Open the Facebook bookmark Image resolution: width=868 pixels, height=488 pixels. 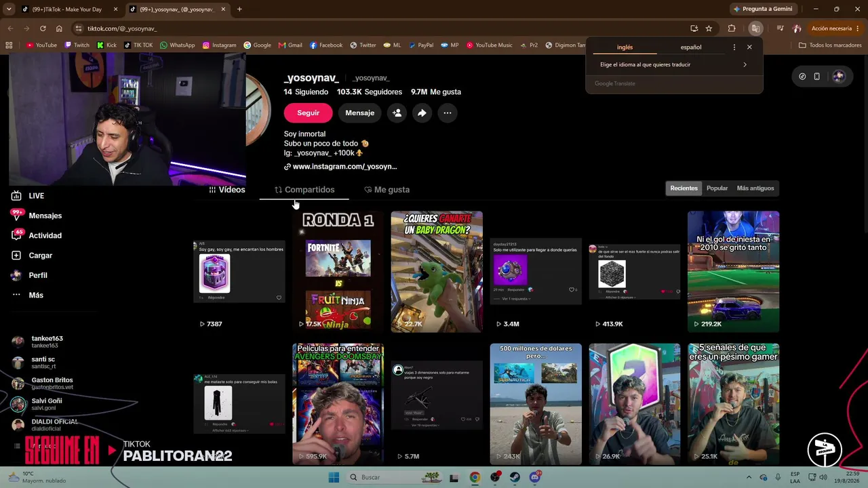[x=326, y=45]
